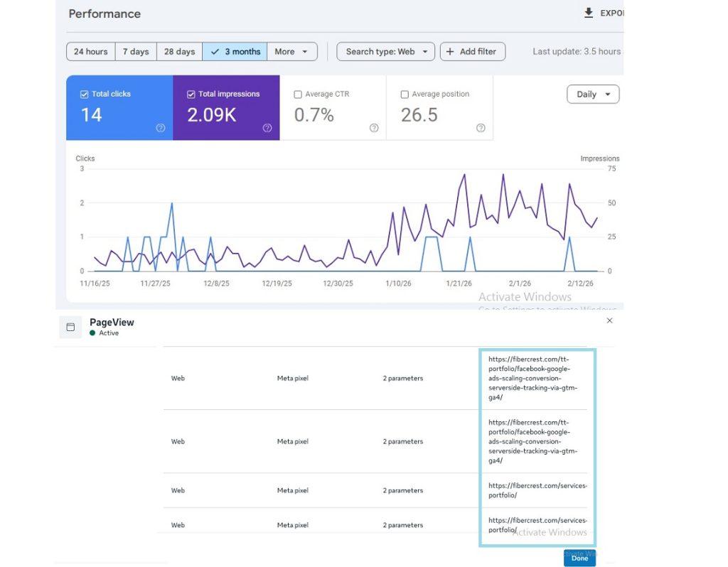Enable the Average CTR metric checkbox
728x567 pixels.
coord(298,93)
